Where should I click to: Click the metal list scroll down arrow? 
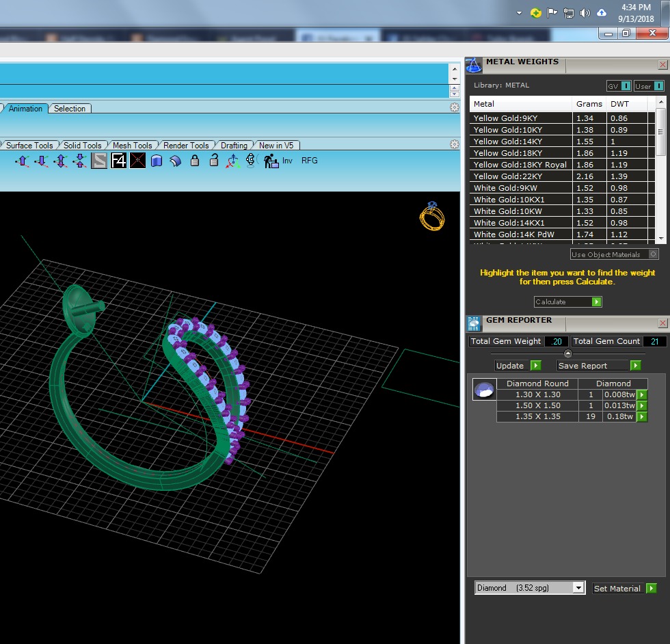(661, 239)
